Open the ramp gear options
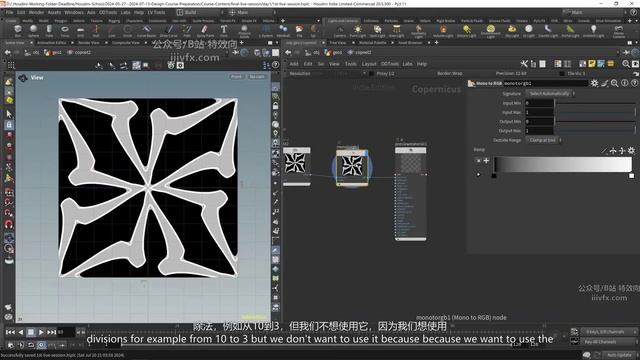640x360 pixels. [631, 151]
